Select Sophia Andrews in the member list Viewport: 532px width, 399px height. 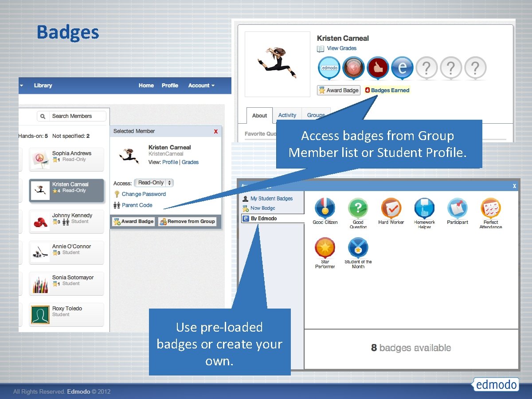pyautogui.click(x=66, y=160)
